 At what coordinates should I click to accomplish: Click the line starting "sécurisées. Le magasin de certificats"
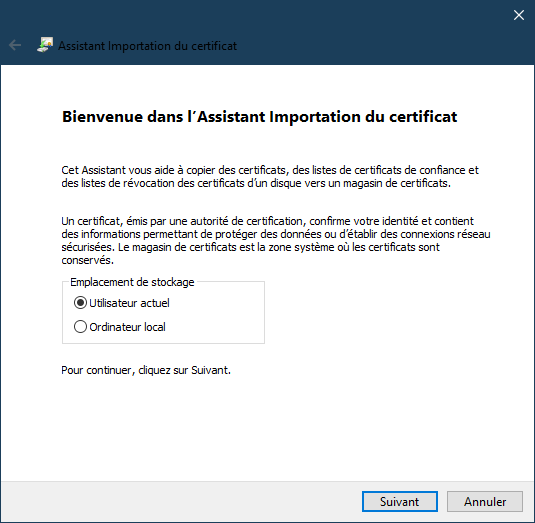[250, 247]
